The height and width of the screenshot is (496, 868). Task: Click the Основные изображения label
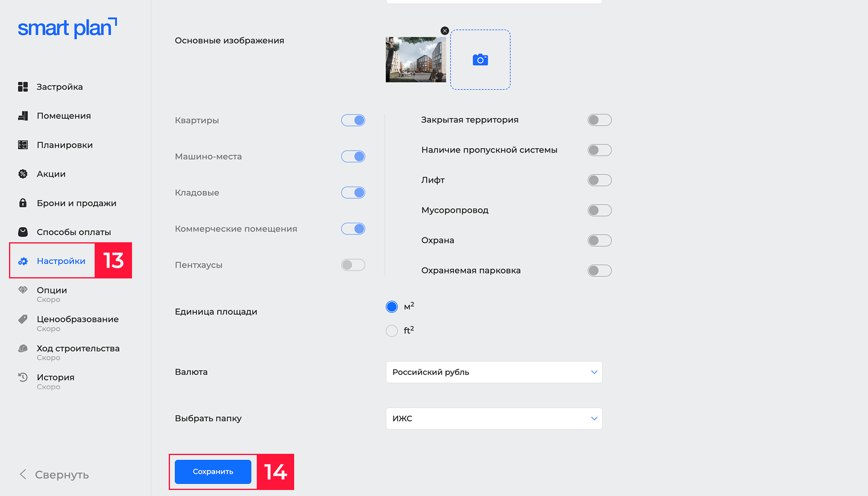tap(229, 40)
